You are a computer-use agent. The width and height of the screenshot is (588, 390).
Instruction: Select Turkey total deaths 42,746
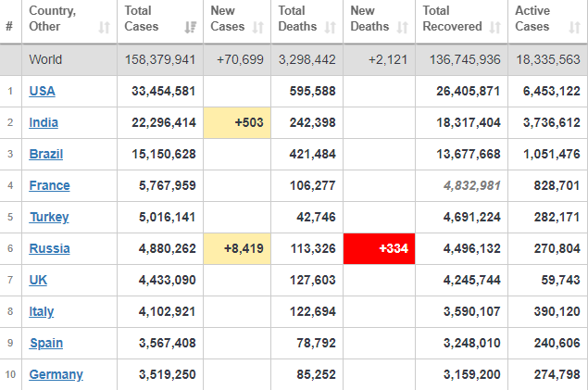click(x=316, y=217)
